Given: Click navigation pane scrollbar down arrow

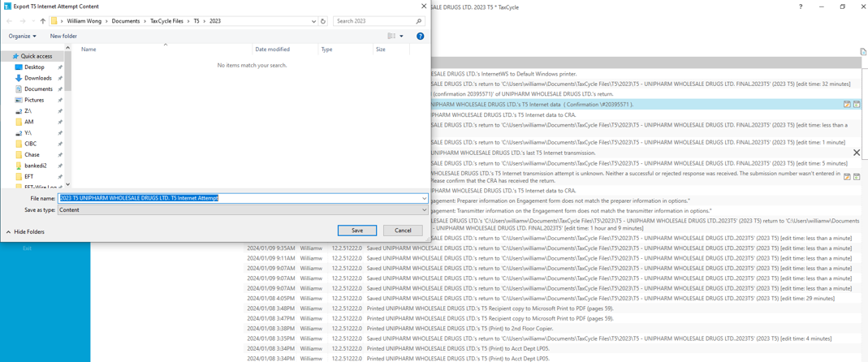Looking at the screenshot, I should (68, 184).
